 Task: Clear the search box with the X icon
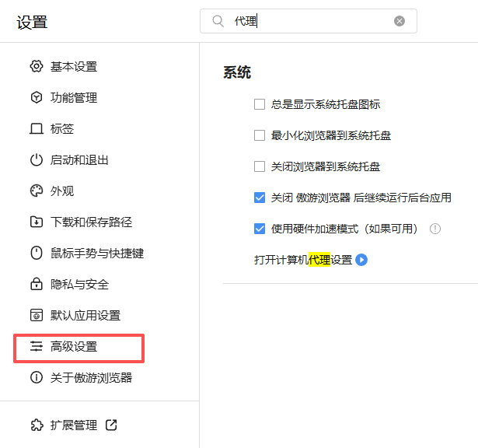pos(399,21)
